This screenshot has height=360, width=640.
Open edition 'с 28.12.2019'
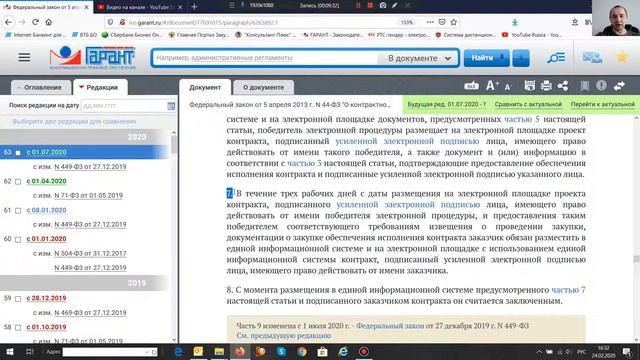(x=47, y=298)
